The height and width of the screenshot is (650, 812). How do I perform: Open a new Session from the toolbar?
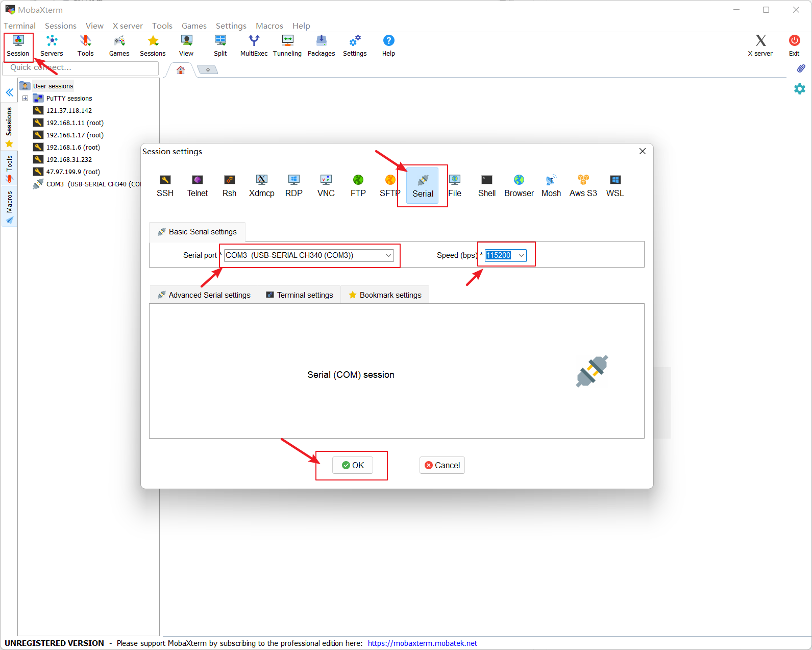coord(18,45)
